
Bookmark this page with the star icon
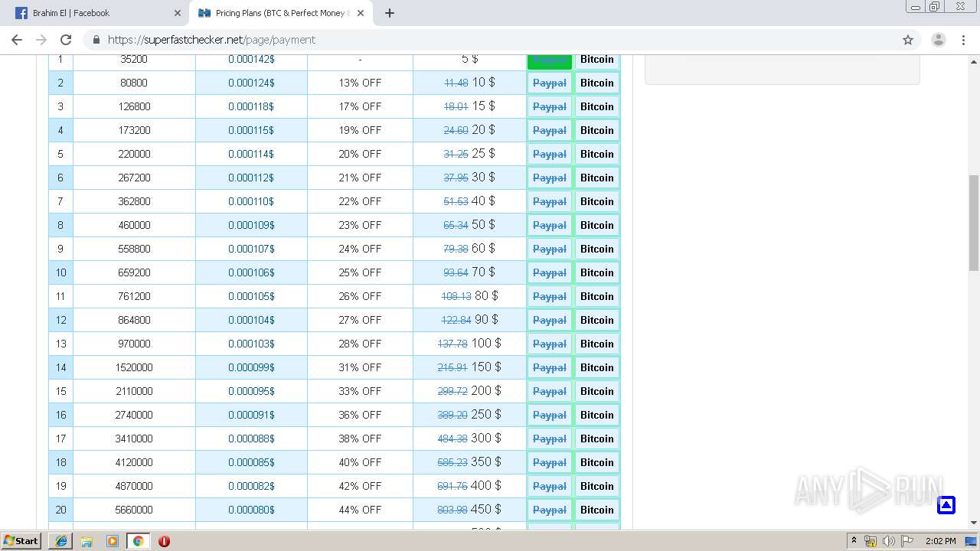click(x=908, y=40)
